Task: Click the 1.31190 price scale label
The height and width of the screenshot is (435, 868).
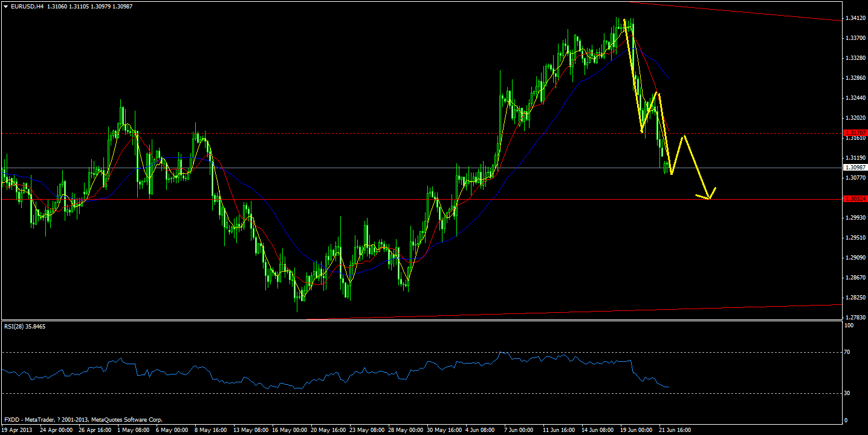Action: click(855, 158)
